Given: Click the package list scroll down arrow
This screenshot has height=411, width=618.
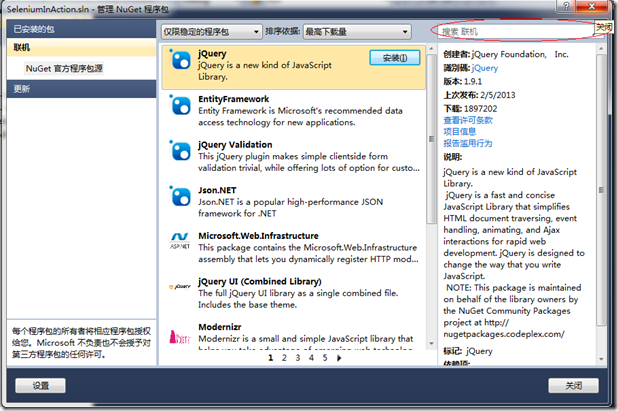Looking at the screenshot, I should (432, 344).
